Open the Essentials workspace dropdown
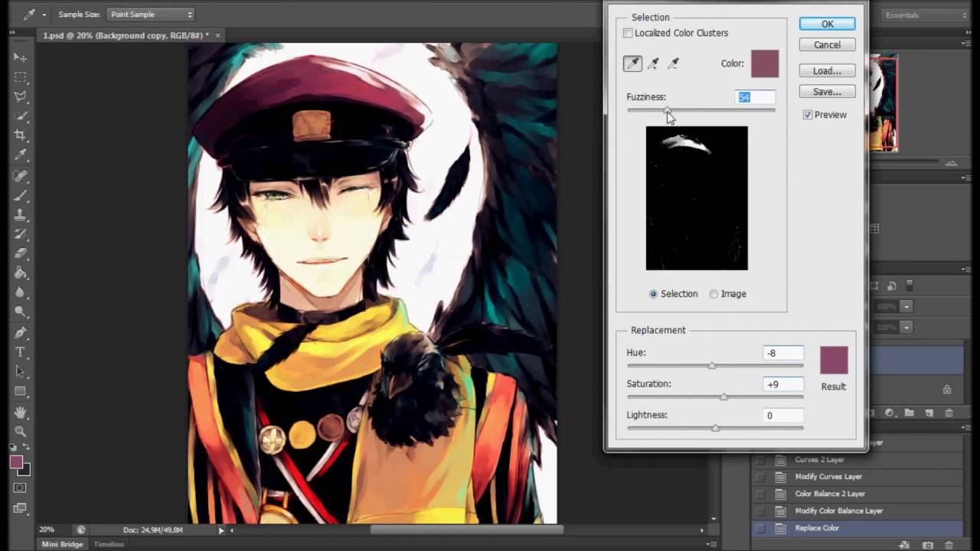 (x=926, y=15)
